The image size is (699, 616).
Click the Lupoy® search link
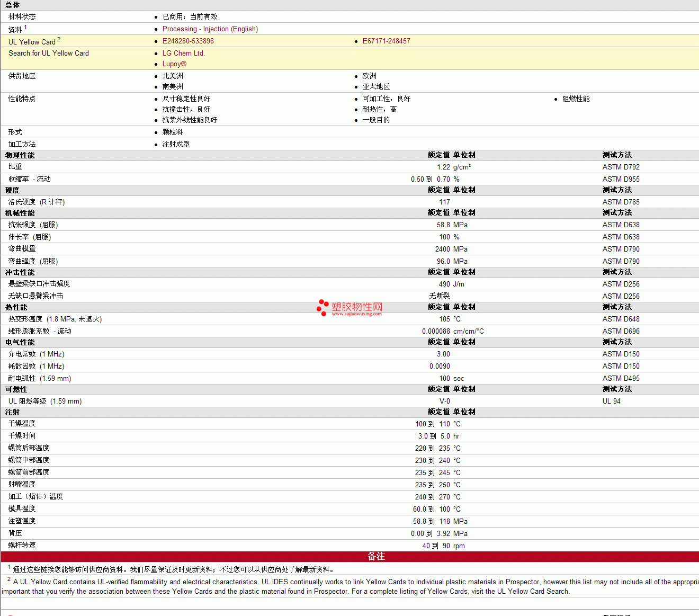coord(174,64)
